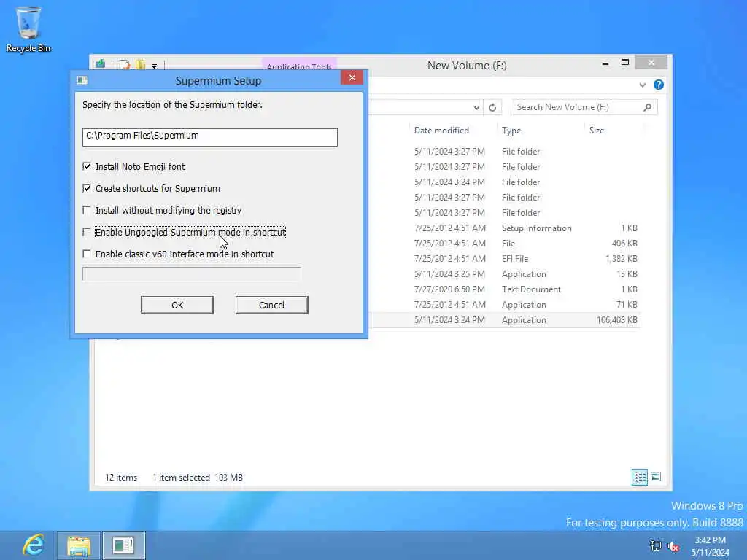This screenshot has width=747, height=560.
Task: Click the installation progress bar
Action: coord(192,274)
